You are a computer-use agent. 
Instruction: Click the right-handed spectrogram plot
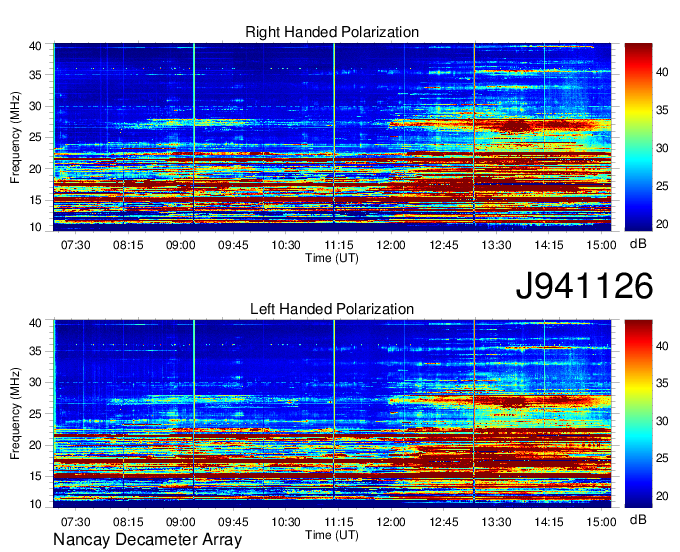pyautogui.click(x=332, y=137)
